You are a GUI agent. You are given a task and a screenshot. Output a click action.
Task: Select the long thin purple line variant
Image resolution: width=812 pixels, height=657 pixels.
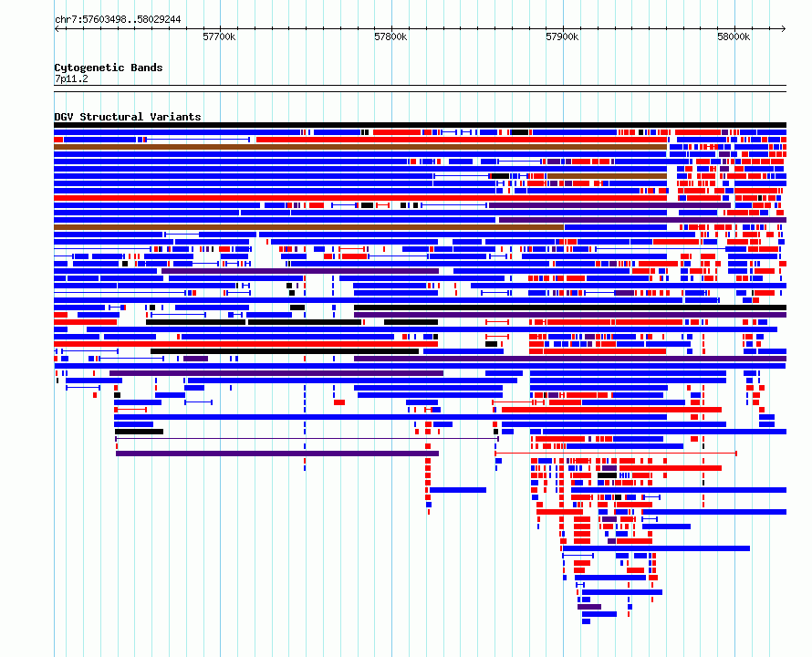click(x=307, y=439)
